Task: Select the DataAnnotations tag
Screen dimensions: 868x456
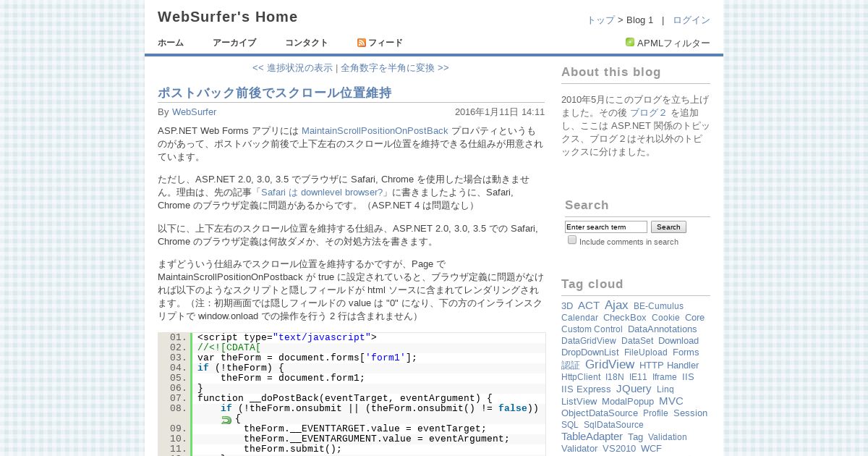Action: (663, 329)
